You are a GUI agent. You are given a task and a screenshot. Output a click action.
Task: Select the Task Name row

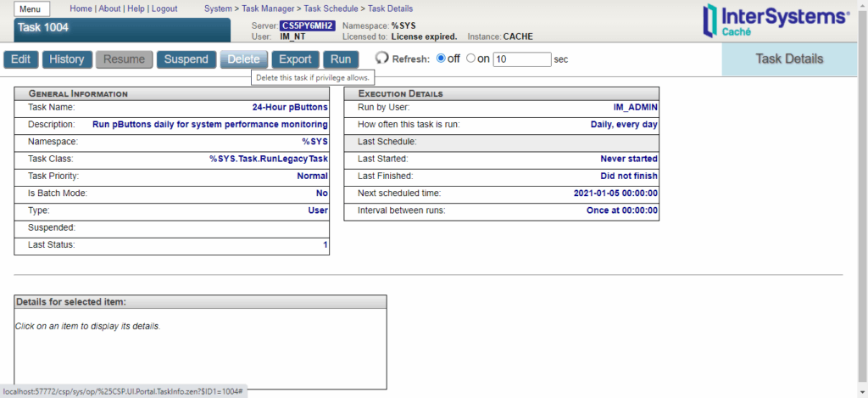(x=172, y=108)
